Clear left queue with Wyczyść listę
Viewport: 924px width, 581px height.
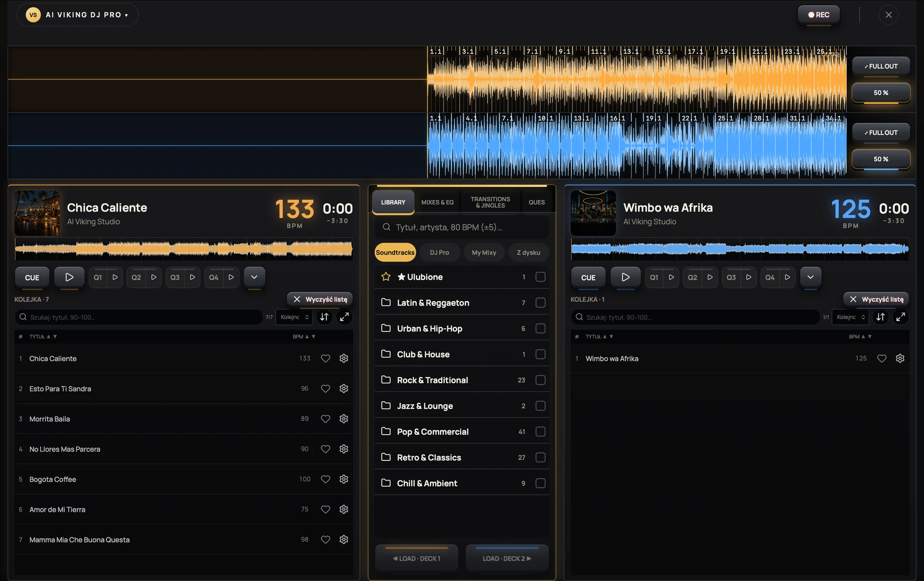[320, 299]
